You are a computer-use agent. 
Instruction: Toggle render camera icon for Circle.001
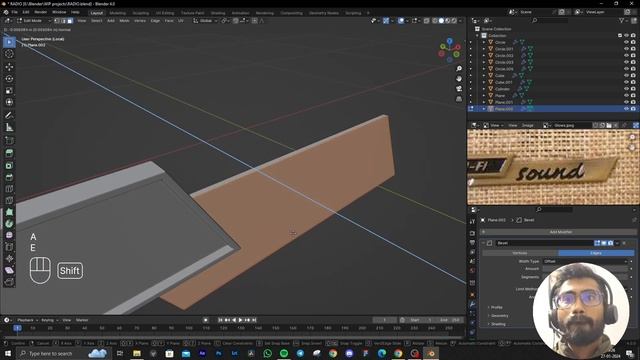[633, 49]
